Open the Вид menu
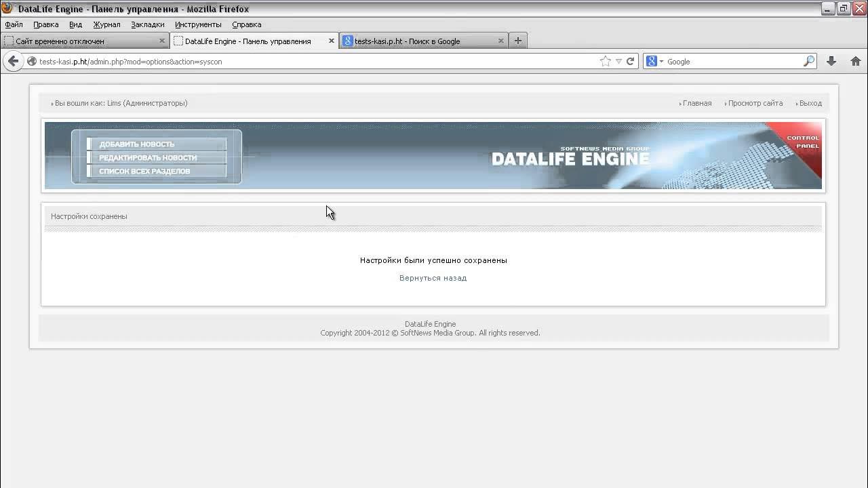 pyautogui.click(x=75, y=24)
